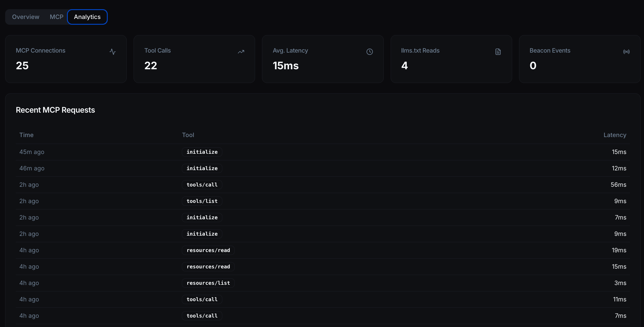Click the resources/list badge
644x327 pixels.
tap(208, 283)
